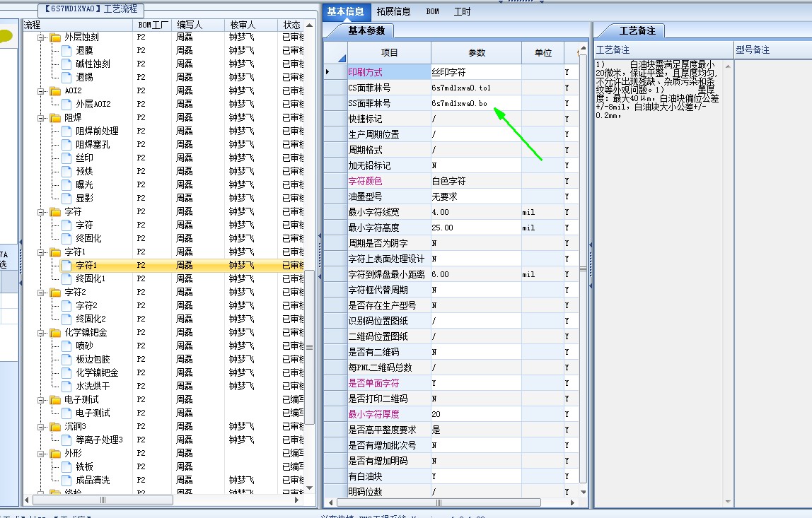Screen dimensions: 812x518
Task: Click the 是否单面字符 item cell
Action: click(x=389, y=383)
